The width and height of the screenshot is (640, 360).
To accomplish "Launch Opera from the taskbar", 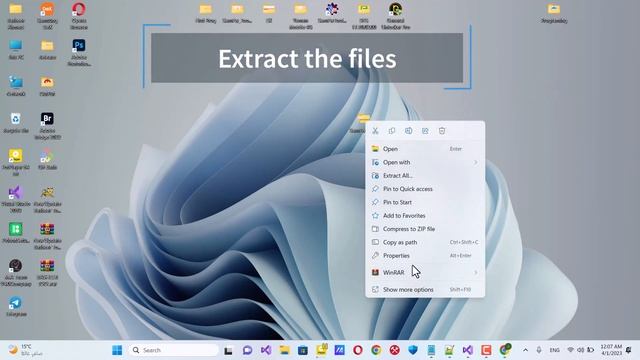I will click(358, 350).
